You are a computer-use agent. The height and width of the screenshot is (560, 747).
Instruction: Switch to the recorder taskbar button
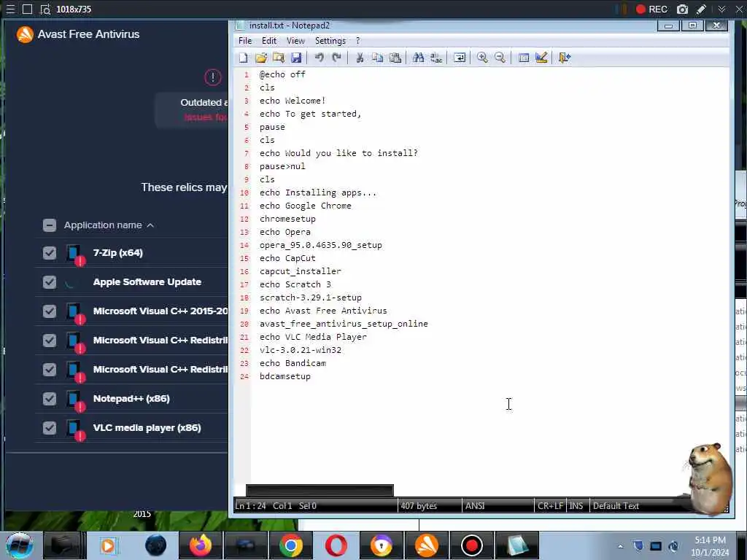pos(472,545)
